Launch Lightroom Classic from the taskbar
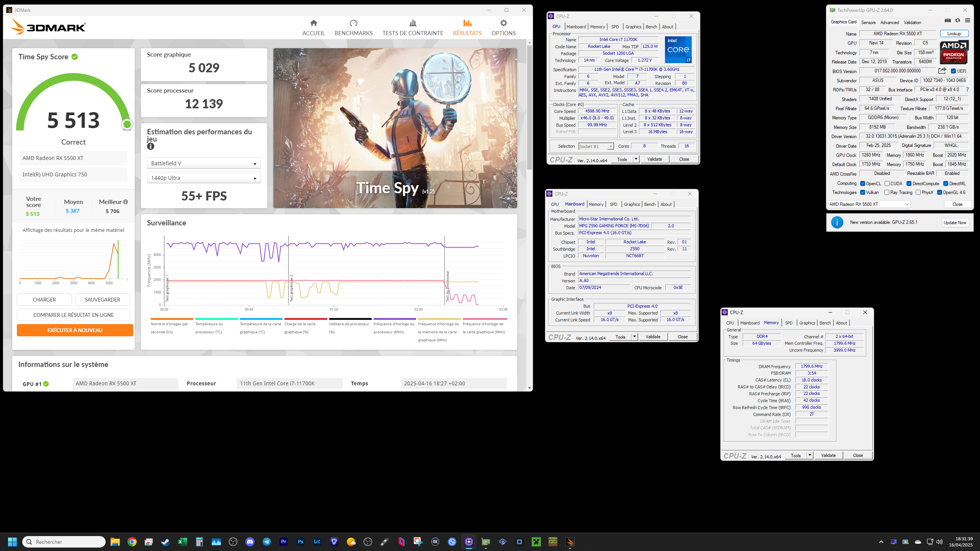This screenshot has width=980, height=551. 317,542
